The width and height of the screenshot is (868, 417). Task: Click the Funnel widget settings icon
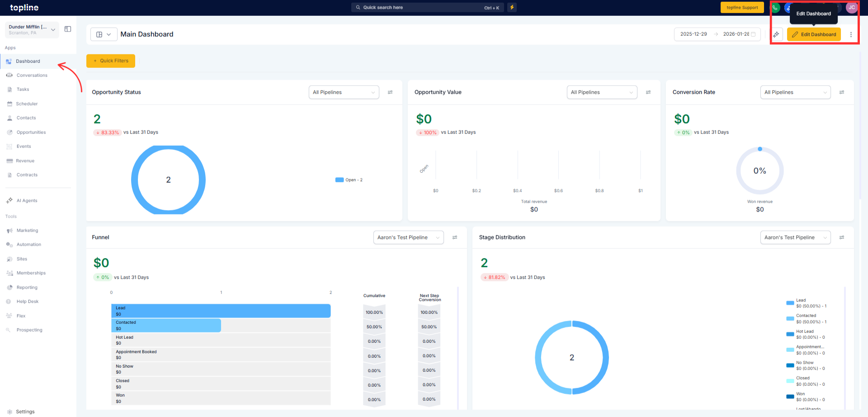pyautogui.click(x=455, y=237)
